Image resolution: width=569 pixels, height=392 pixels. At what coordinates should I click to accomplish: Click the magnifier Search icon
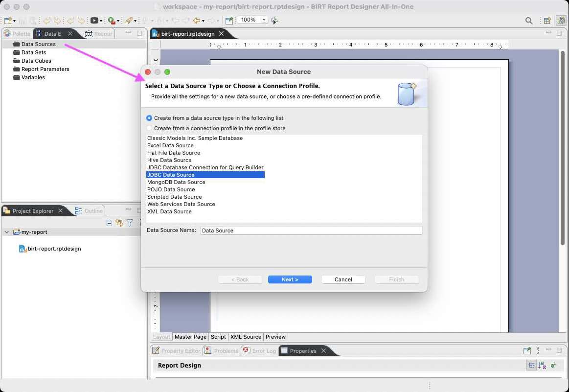pyautogui.click(x=529, y=21)
